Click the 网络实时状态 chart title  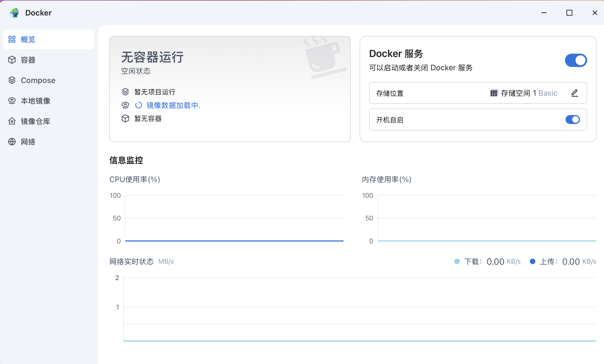coord(131,261)
